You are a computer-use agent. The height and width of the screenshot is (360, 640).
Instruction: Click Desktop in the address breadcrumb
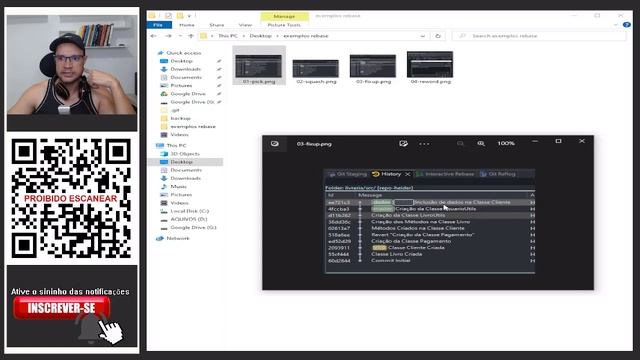click(260, 36)
